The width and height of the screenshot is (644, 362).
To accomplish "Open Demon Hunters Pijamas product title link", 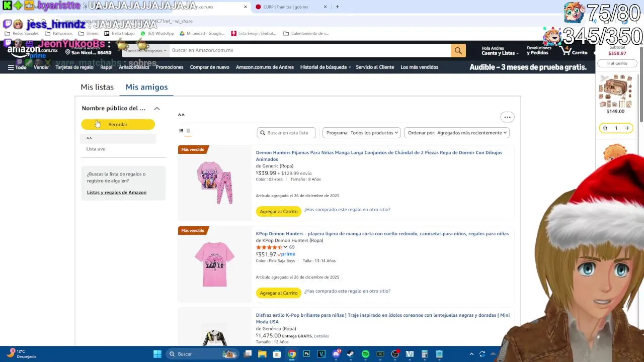I will [x=379, y=156].
